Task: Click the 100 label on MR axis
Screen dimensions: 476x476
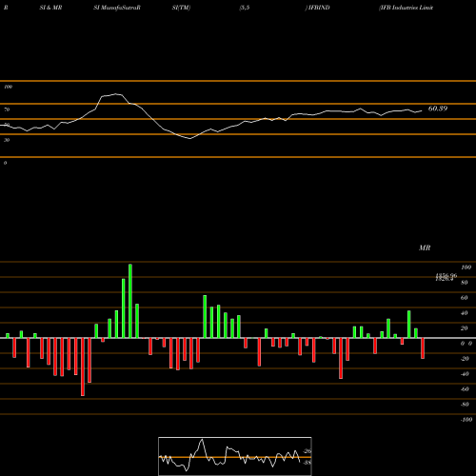Action: pyautogui.click(x=466, y=268)
